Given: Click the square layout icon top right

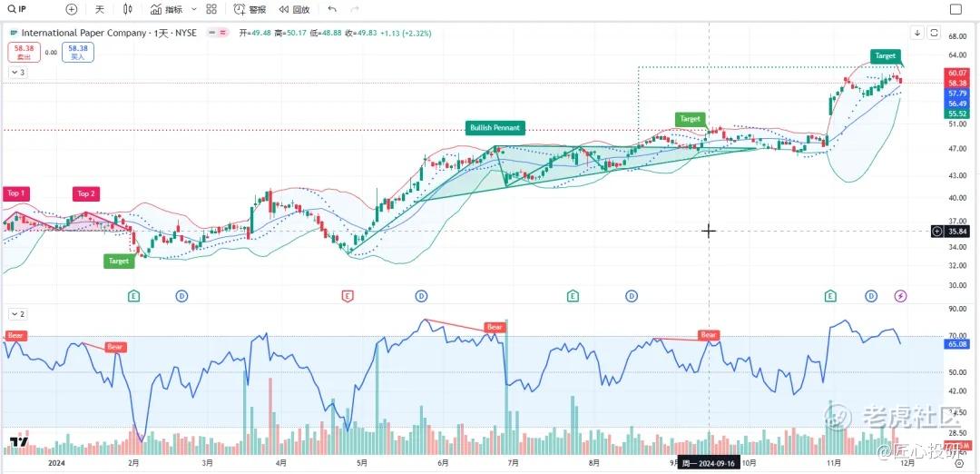Looking at the screenshot, I should (x=955, y=9).
